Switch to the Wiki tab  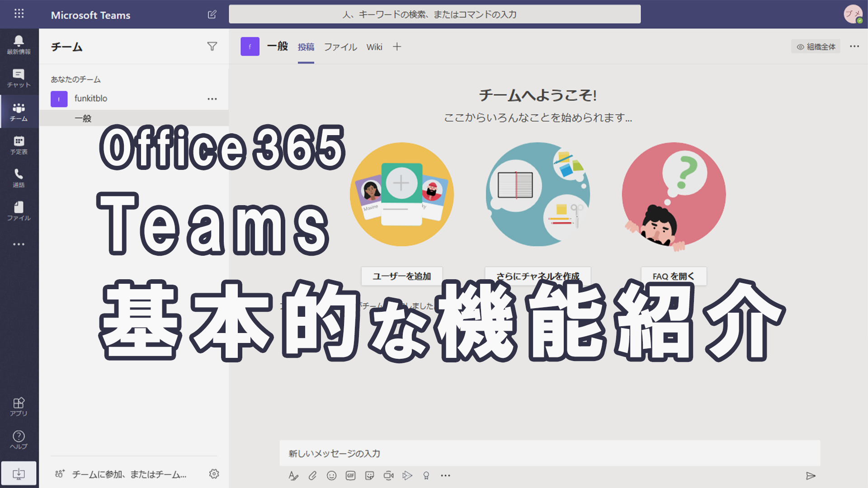374,47
